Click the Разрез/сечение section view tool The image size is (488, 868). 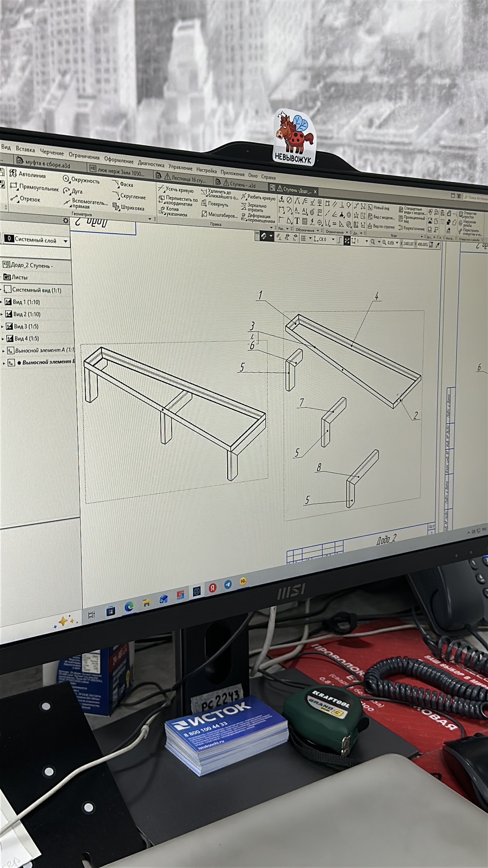(411, 228)
